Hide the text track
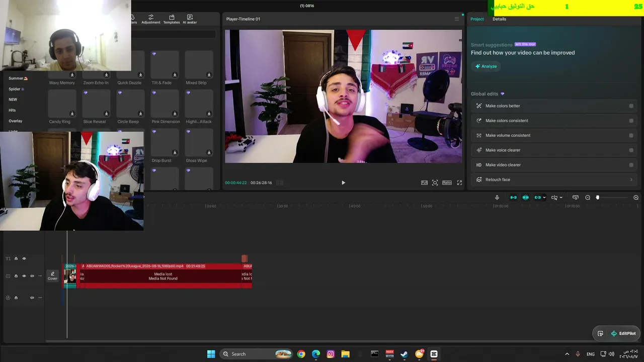 (24, 258)
